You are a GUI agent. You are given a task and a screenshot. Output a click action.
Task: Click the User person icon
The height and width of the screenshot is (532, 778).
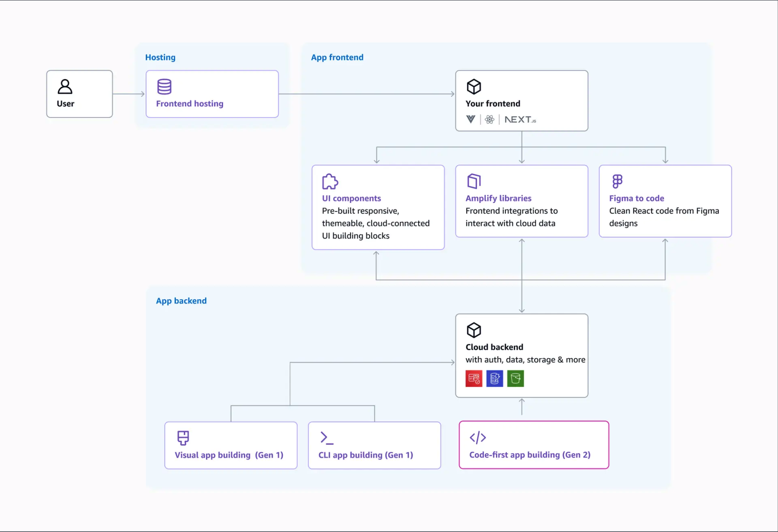click(65, 87)
